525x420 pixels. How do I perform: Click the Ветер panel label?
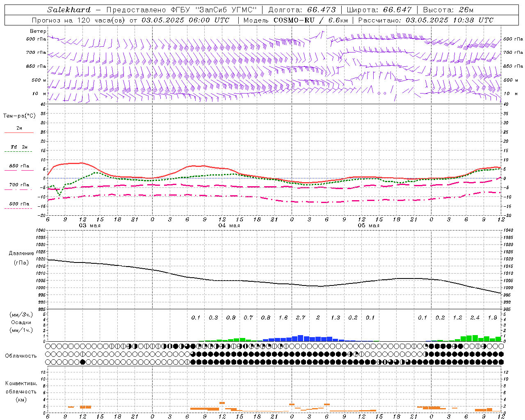point(38,31)
